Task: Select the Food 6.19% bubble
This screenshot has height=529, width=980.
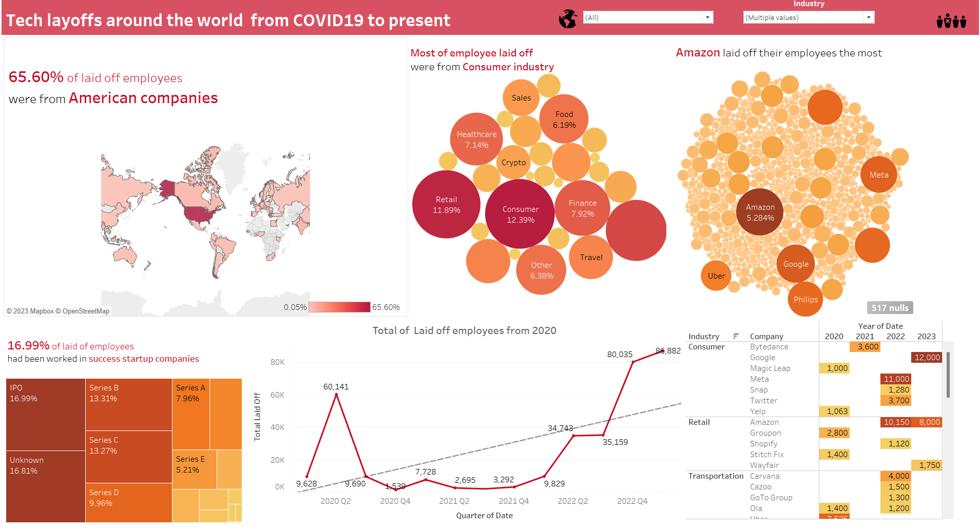Action: tap(564, 119)
